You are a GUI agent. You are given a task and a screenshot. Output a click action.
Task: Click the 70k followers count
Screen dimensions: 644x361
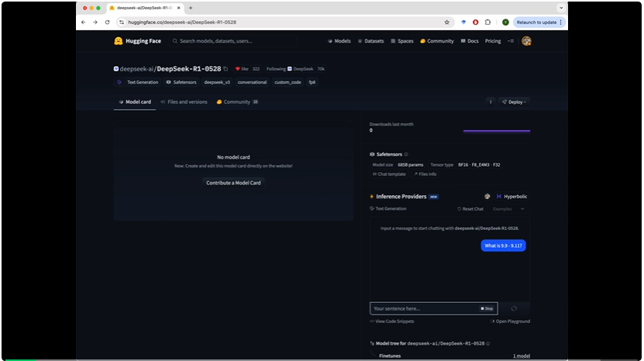[321, 69]
